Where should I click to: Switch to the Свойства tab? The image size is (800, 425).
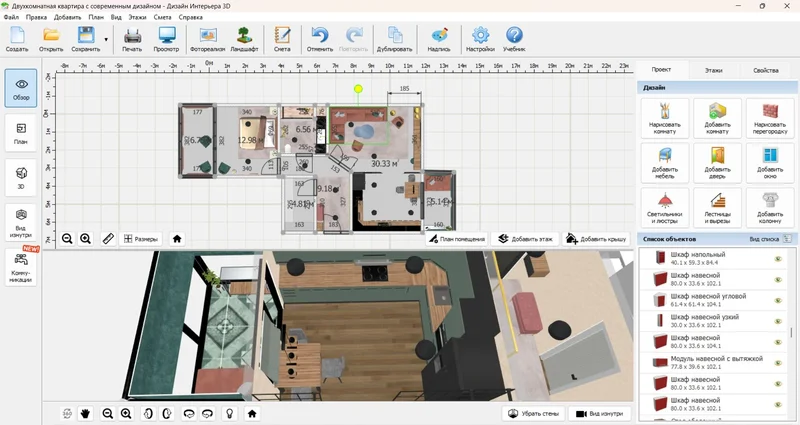click(765, 71)
